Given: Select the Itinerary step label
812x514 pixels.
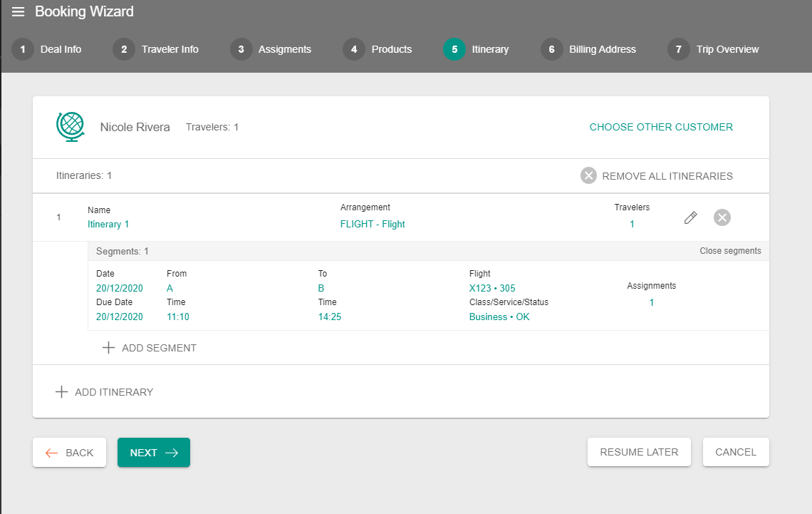Looking at the screenshot, I should [x=490, y=49].
